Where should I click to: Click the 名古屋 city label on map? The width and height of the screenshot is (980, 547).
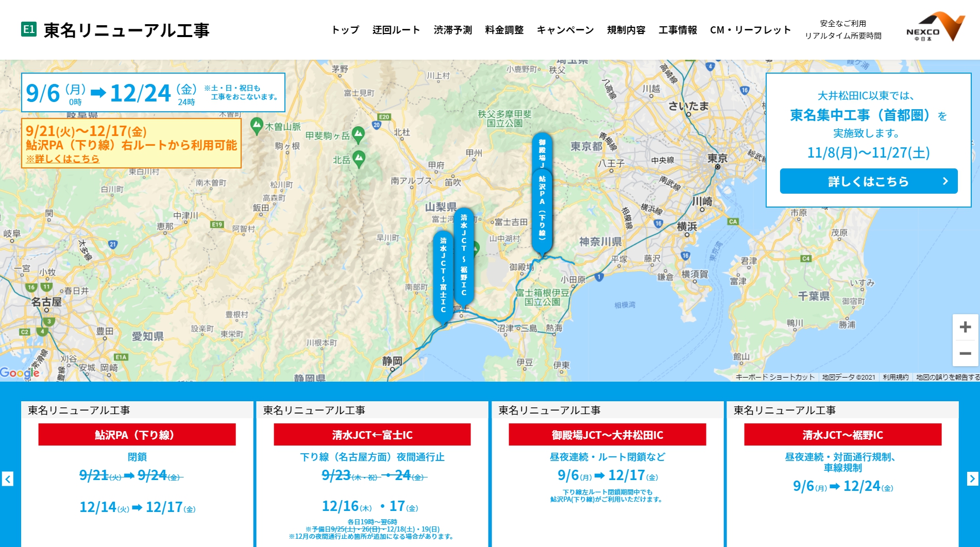point(46,302)
